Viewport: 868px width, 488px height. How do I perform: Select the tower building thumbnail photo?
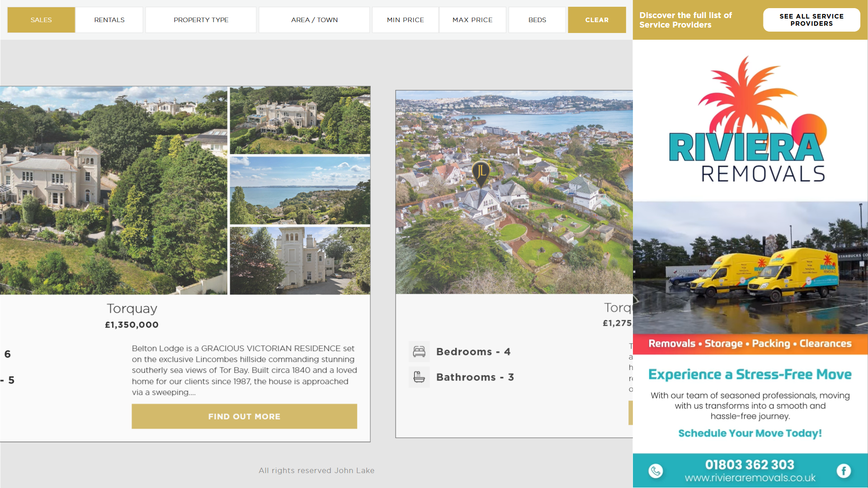(300, 261)
